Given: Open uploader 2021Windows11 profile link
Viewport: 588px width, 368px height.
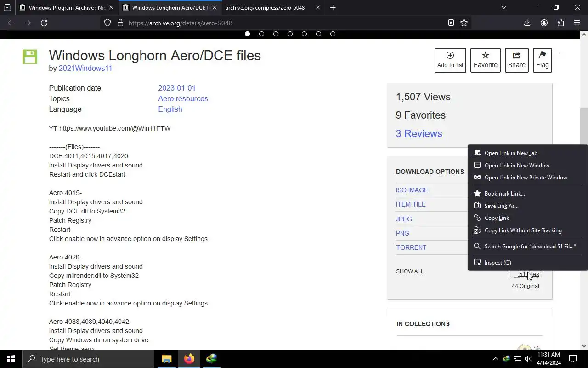Looking at the screenshot, I should coord(85,68).
